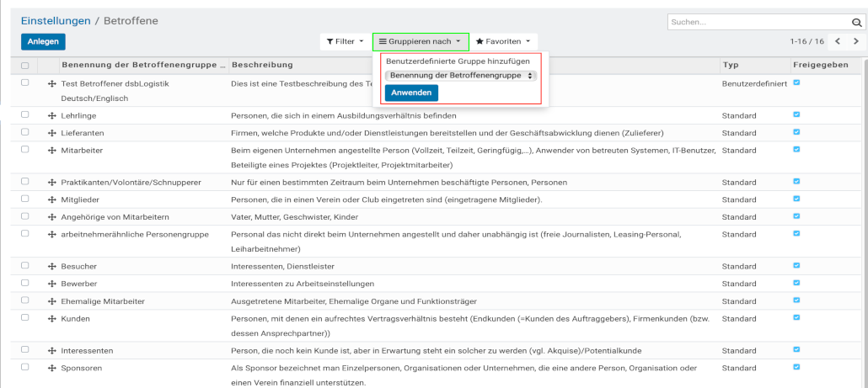Tick the checkbox for Lieferanten row
Screen dimensions: 868x388
click(x=25, y=132)
